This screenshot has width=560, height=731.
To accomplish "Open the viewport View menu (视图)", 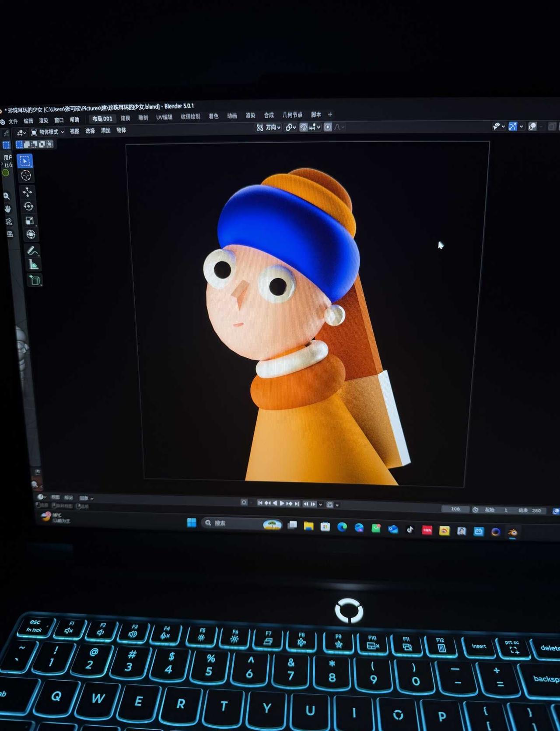I will 75,131.
